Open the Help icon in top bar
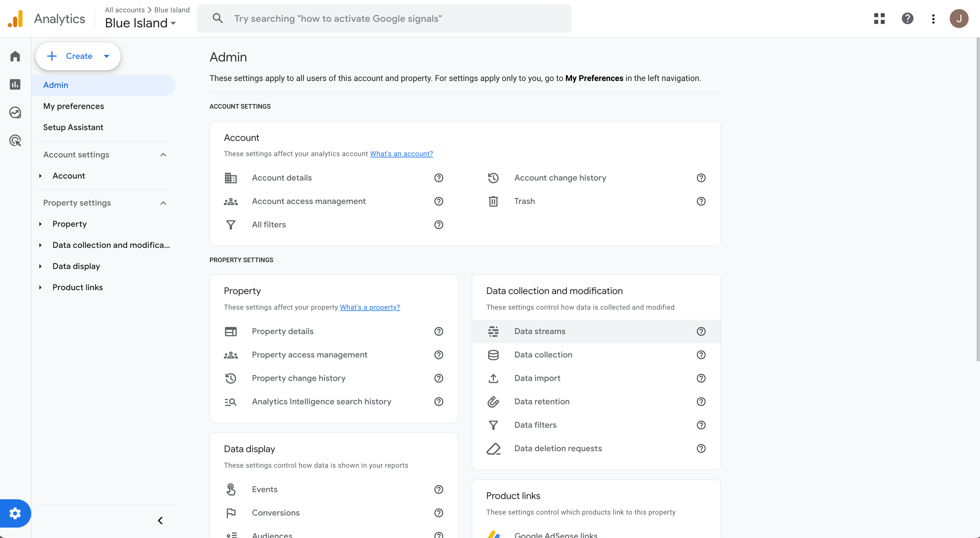Viewport: 980px width, 538px height. [907, 19]
